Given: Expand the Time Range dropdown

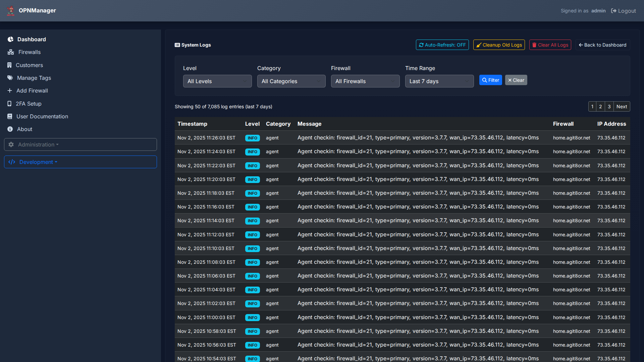Looking at the screenshot, I should (x=439, y=81).
